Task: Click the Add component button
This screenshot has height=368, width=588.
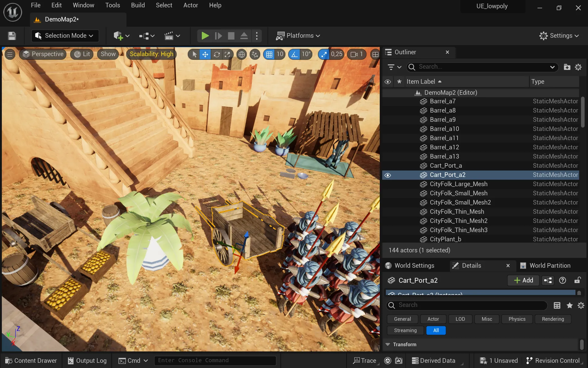Action: coord(523,280)
